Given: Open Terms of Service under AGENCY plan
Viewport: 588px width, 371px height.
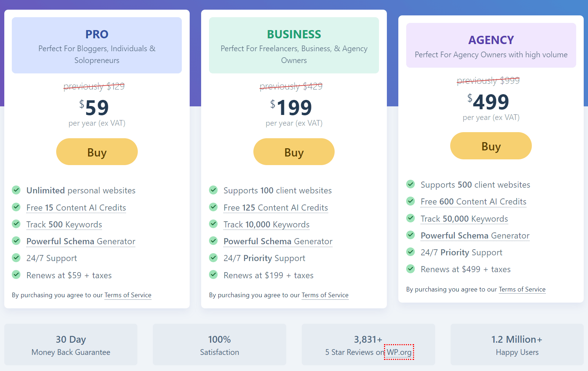Looking at the screenshot, I should 522,289.
